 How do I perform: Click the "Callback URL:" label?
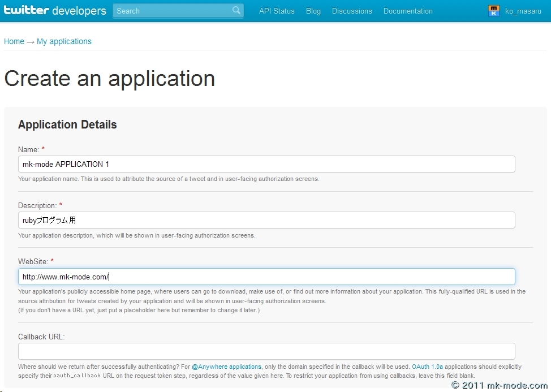pos(41,337)
